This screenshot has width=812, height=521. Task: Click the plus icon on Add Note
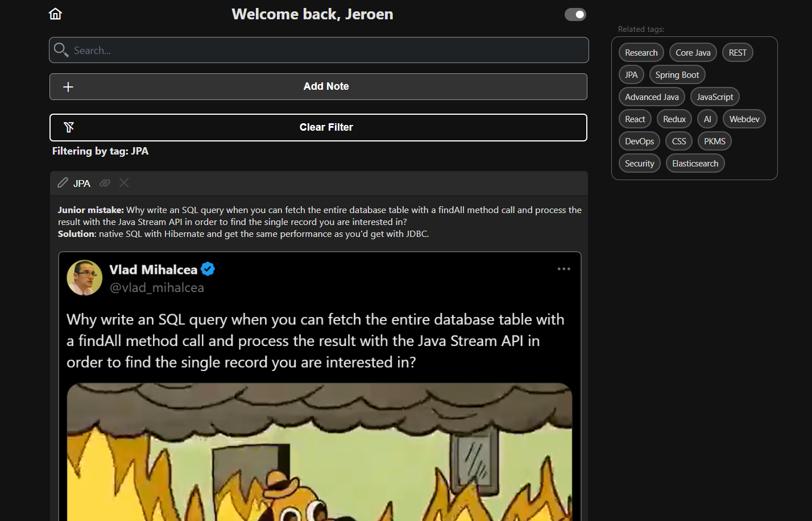point(68,87)
